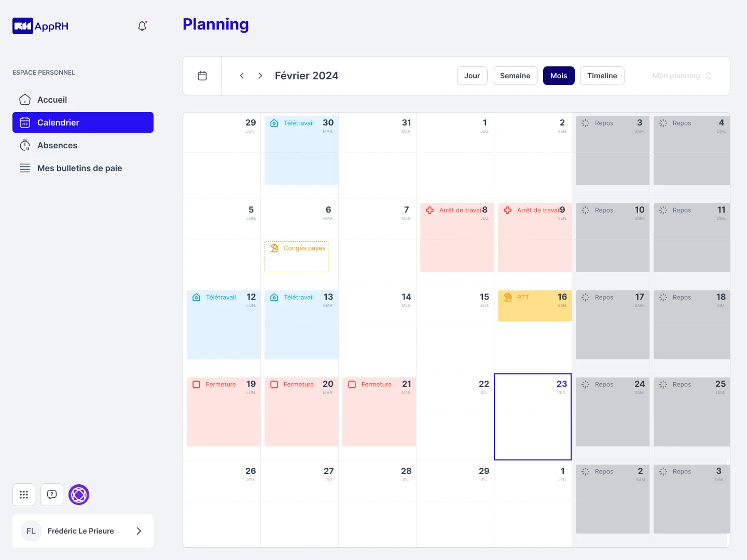This screenshot has width=747, height=560.
Task: Click the Accueil home icon
Action: coord(24,100)
